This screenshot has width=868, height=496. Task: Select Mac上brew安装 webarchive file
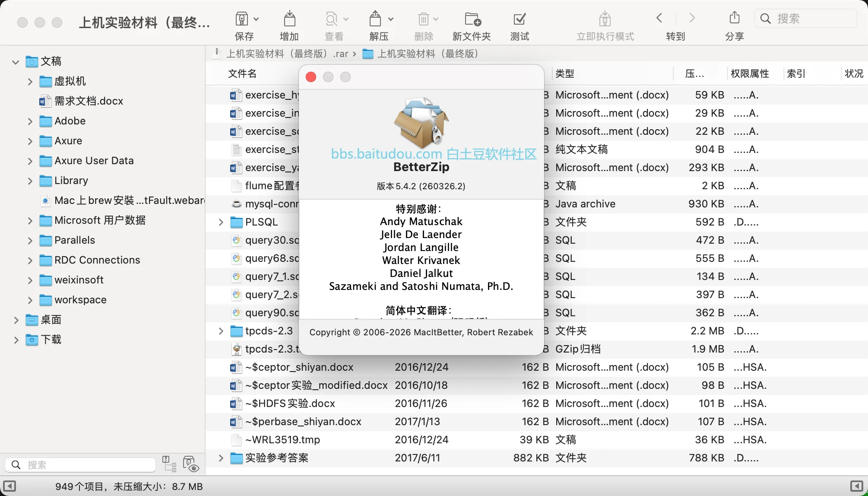[122, 200]
